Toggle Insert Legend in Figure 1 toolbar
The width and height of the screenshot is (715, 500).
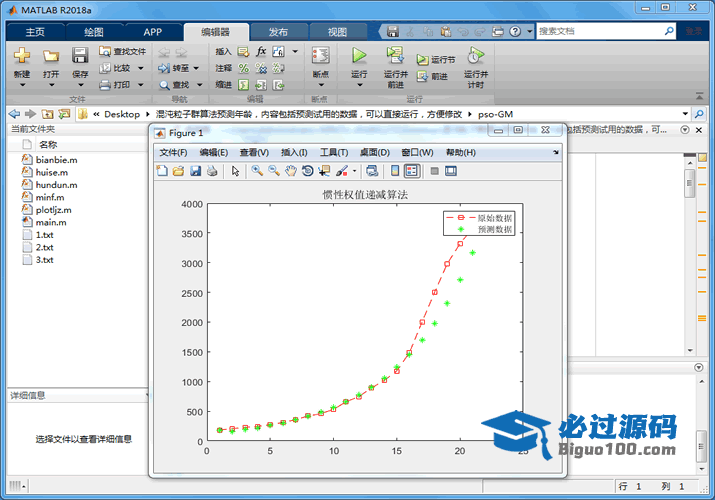pos(412,171)
